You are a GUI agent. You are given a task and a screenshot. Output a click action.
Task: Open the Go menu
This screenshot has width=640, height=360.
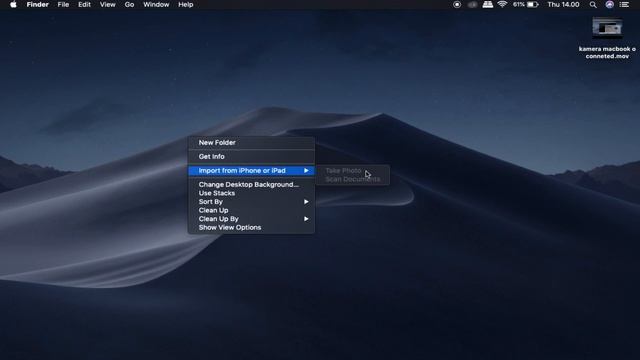tap(129, 4)
